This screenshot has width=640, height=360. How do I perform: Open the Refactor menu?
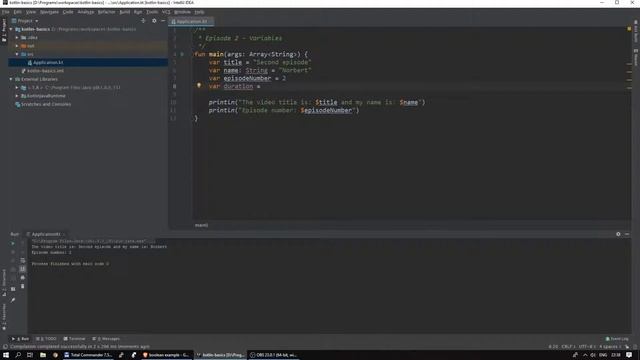107,12
